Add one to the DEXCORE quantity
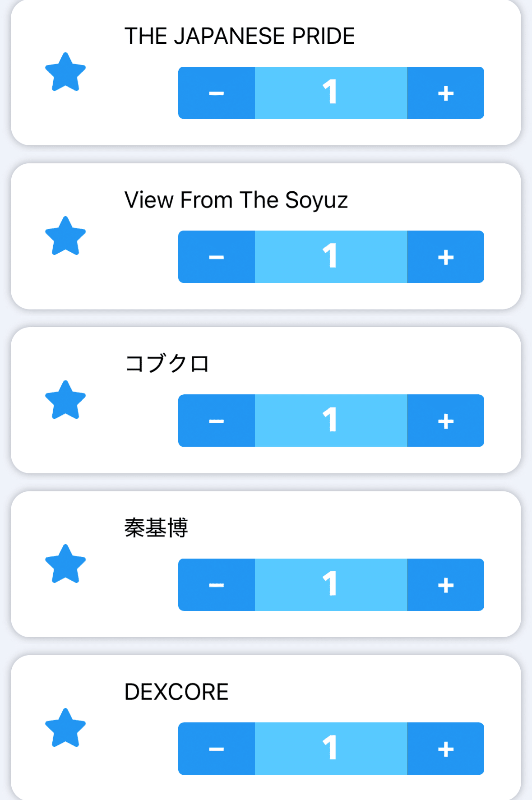 point(446,749)
